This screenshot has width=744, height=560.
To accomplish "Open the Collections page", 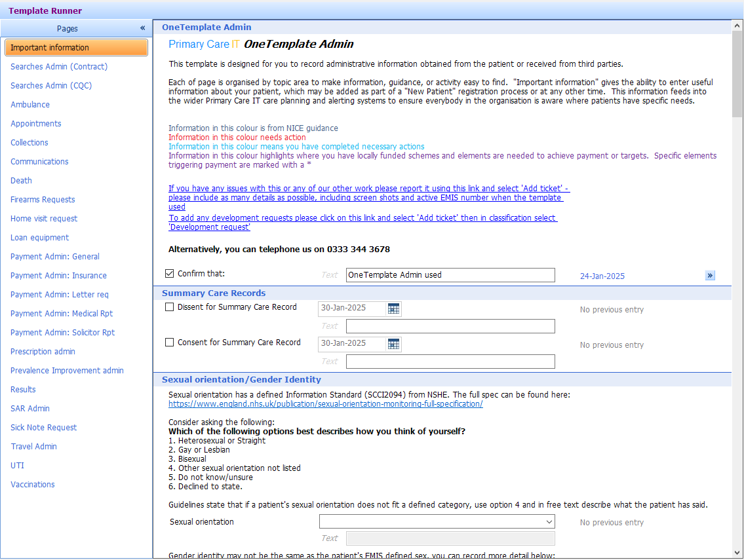I will pos(29,142).
